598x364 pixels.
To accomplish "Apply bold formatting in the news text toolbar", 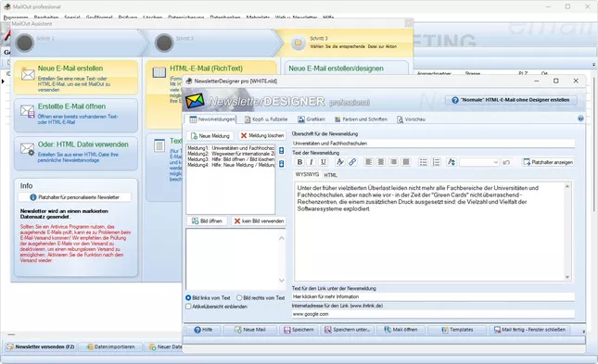I will (x=299, y=162).
